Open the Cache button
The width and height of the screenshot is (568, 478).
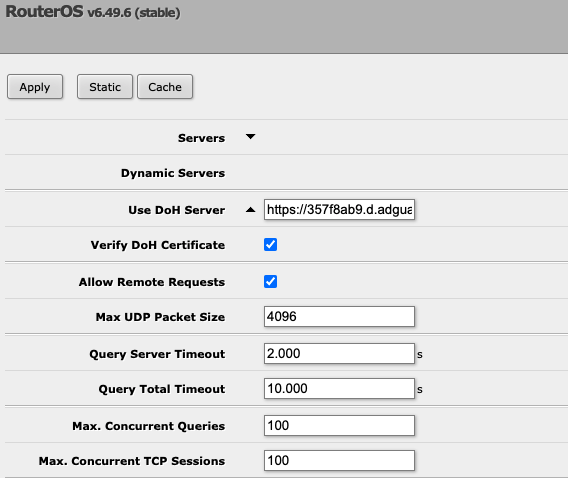(165, 87)
